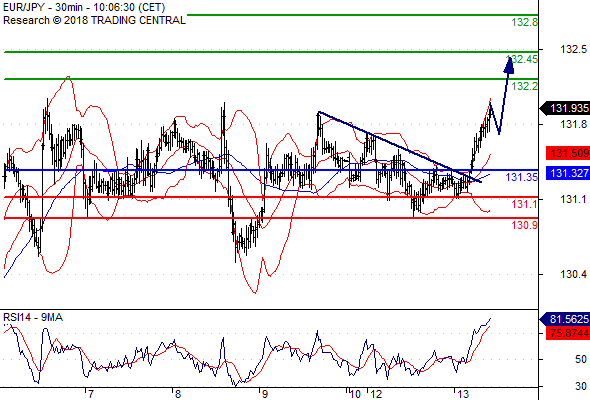Click the date label 13 on time axis

tap(463, 394)
